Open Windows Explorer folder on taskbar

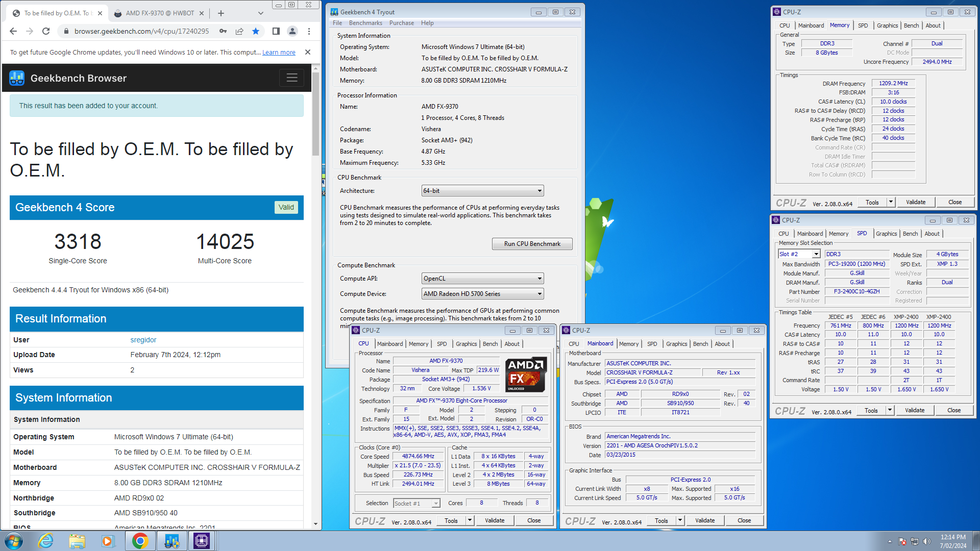click(x=77, y=541)
